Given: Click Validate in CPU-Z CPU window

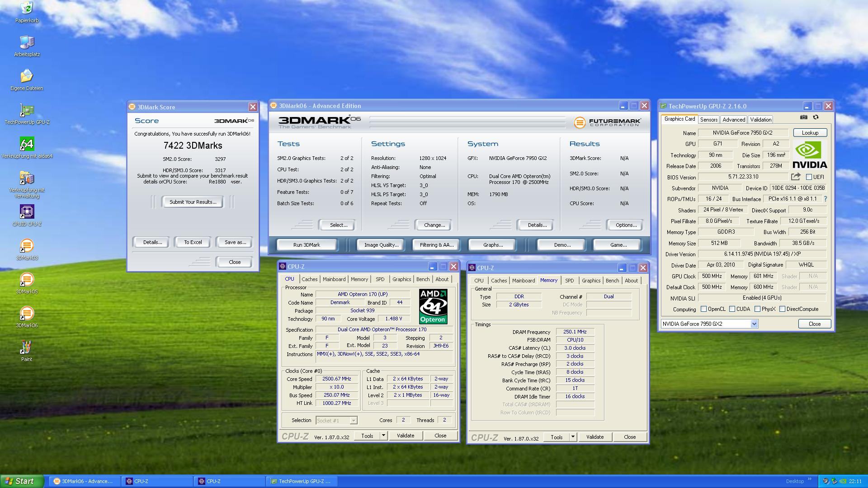Looking at the screenshot, I should click(406, 436).
